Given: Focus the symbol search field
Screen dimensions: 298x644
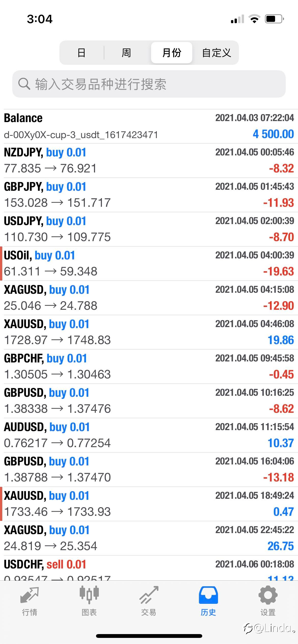Looking at the screenshot, I should [x=149, y=84].
